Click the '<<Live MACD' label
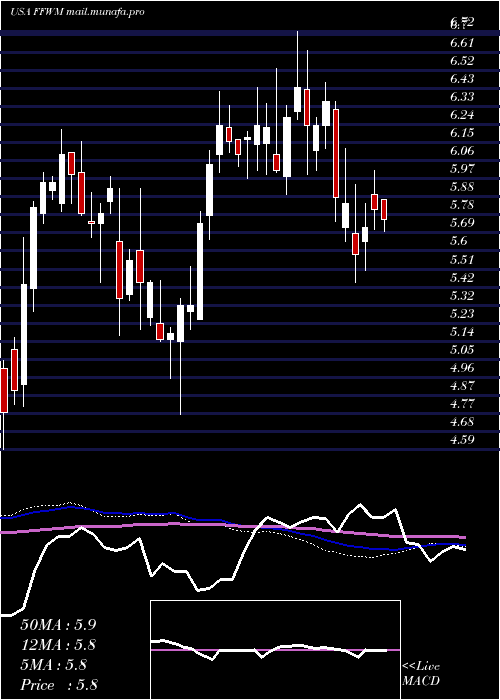Viewport: 500px width, 700px height. 421,674
